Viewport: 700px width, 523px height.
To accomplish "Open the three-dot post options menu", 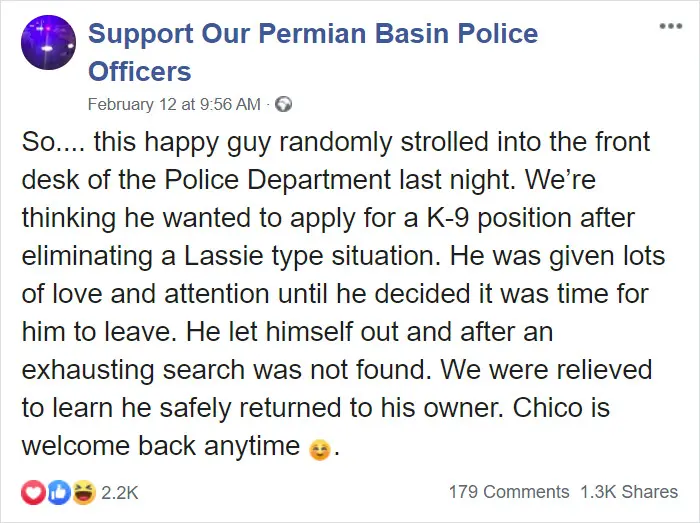I will 670,23.
